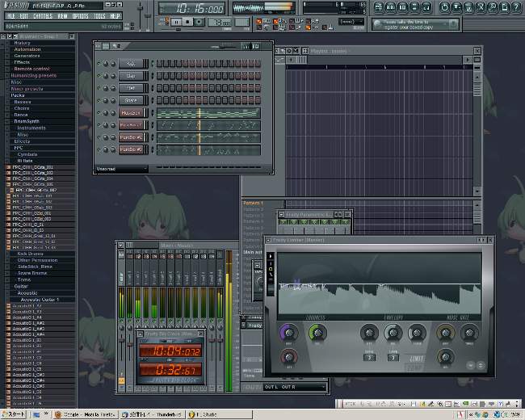
Task: Open the FILE menu
Action: coord(11,16)
